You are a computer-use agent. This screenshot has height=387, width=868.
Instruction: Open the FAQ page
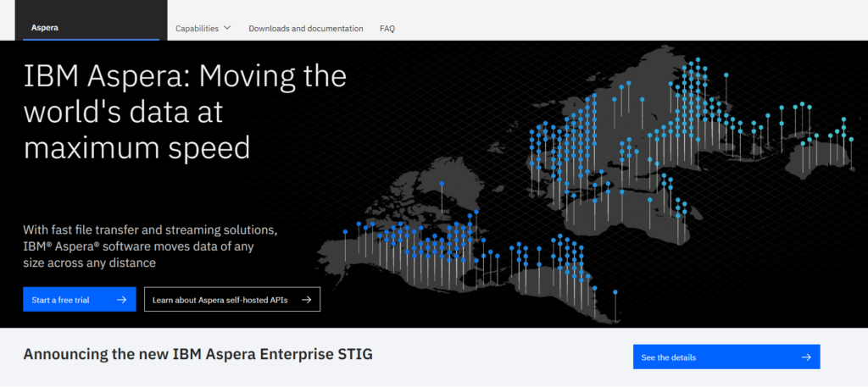click(387, 28)
